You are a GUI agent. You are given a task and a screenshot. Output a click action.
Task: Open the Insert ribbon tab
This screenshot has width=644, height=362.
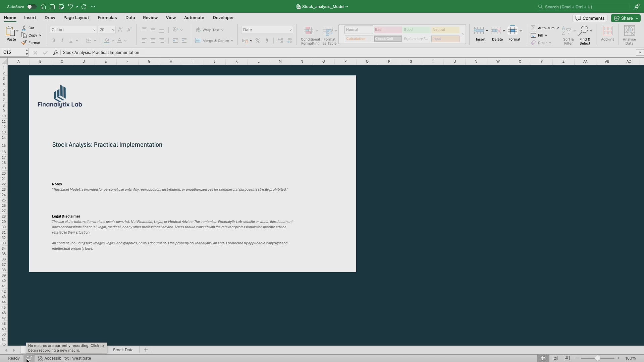[30, 18]
